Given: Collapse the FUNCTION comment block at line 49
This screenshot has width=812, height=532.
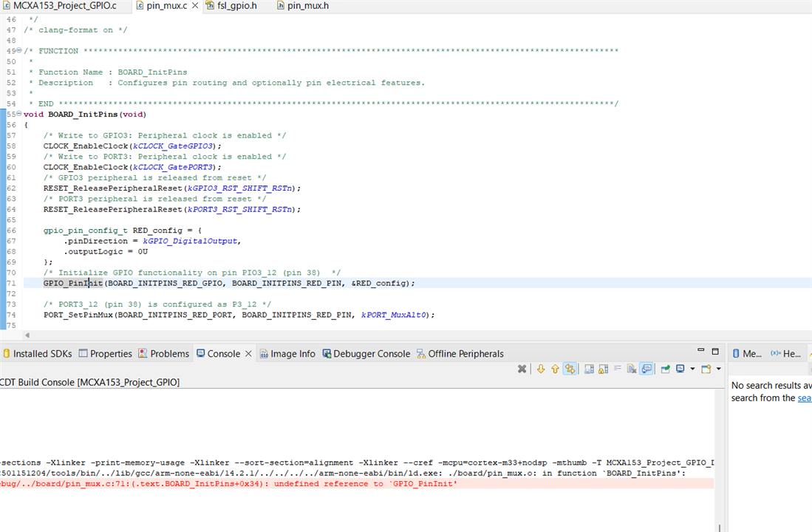Looking at the screenshot, I should point(19,51).
